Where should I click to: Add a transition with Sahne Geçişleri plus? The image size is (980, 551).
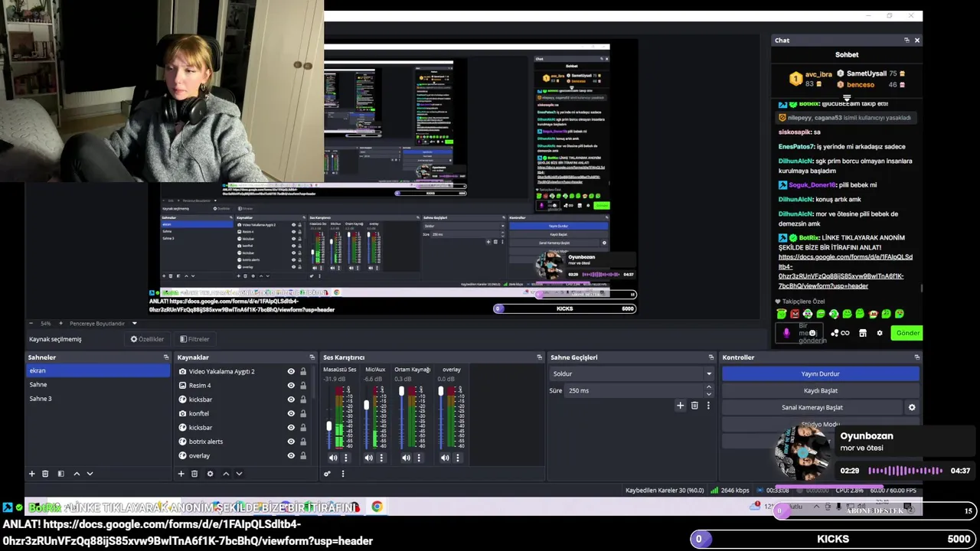tap(680, 406)
